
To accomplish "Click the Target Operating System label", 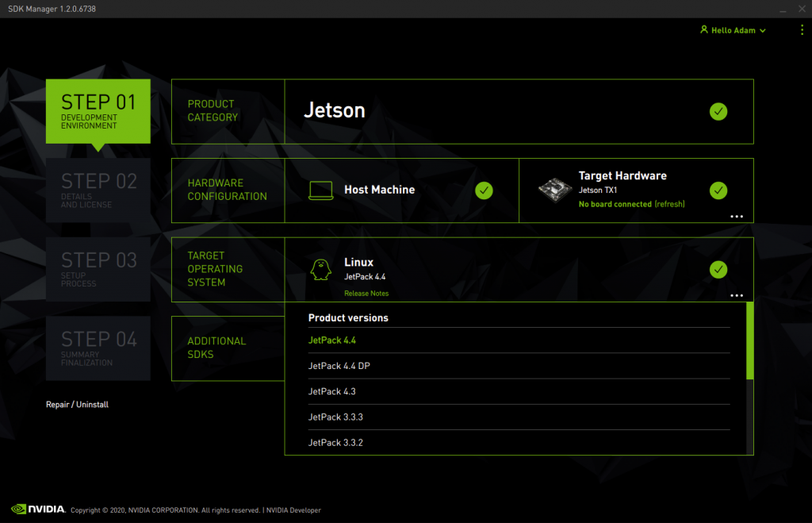I will (214, 269).
